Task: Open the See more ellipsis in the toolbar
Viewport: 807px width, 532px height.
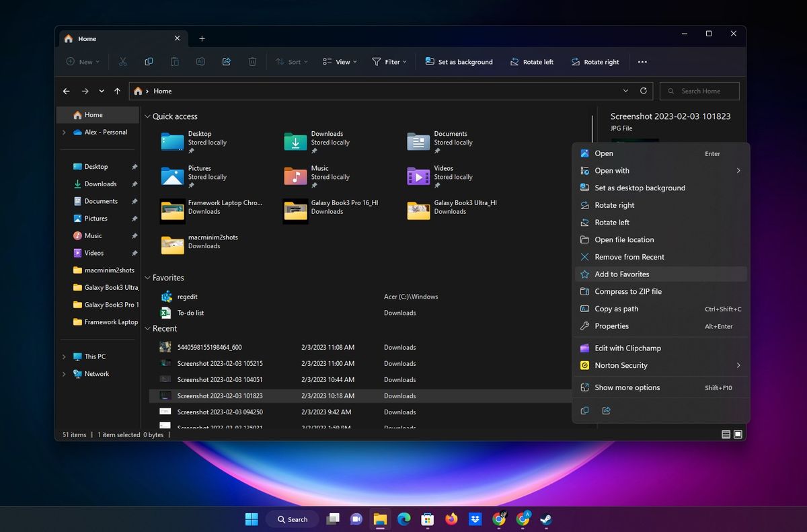Action: pyautogui.click(x=642, y=61)
